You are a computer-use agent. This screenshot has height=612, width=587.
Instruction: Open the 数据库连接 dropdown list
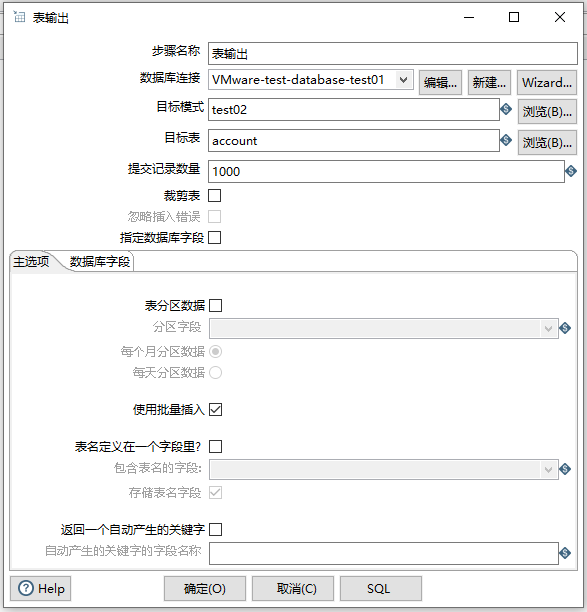(x=404, y=80)
